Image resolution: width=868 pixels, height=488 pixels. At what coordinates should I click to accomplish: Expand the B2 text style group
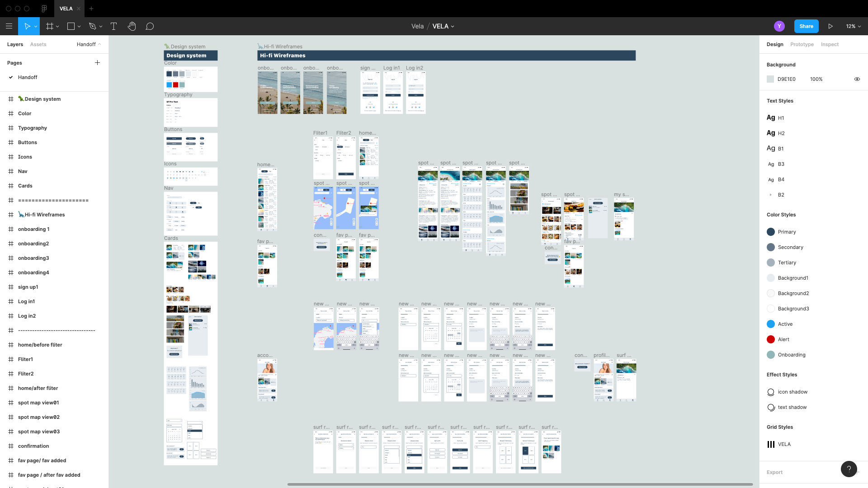pos(770,195)
